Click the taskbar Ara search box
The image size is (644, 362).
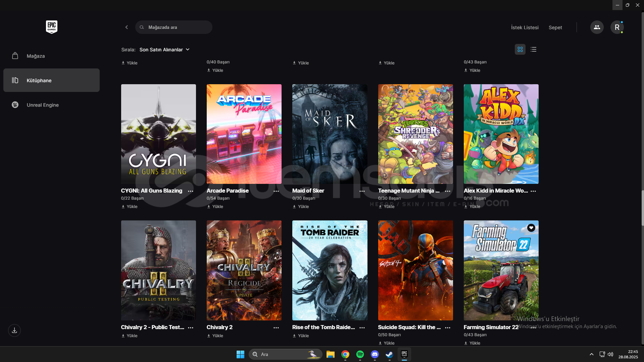(x=285, y=354)
